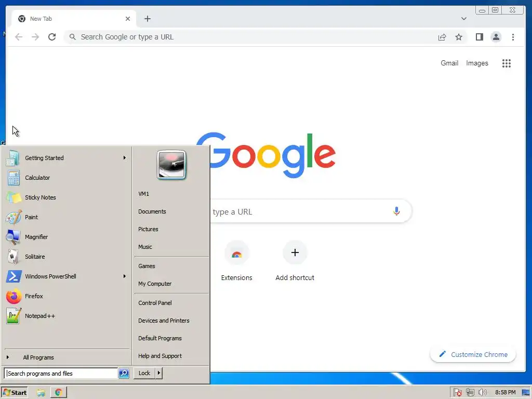Open Control Panel

coord(155,303)
